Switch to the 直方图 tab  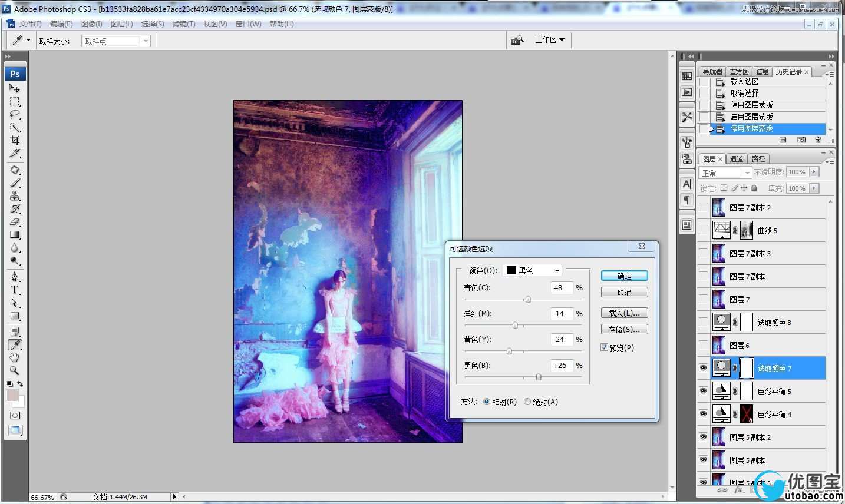coord(739,72)
